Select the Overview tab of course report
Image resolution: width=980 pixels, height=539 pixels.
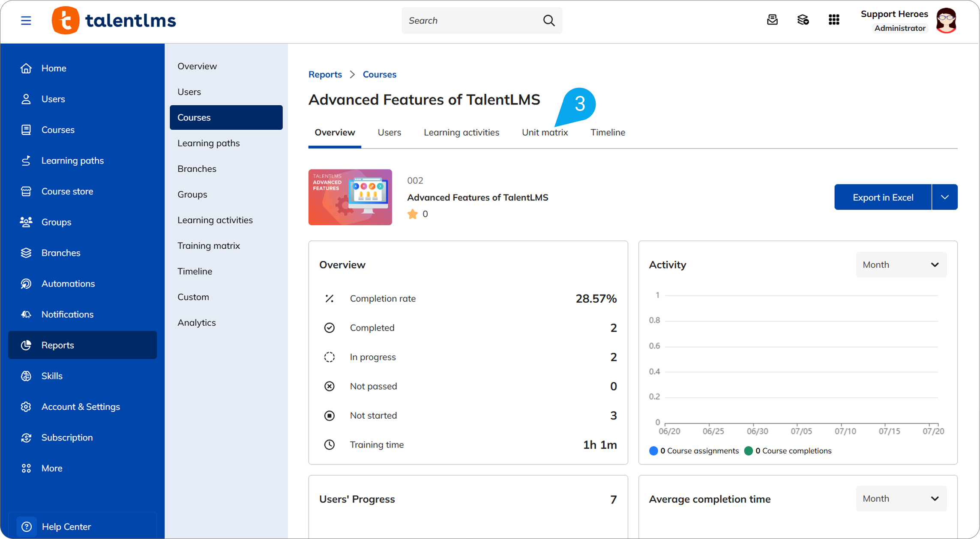[x=335, y=133]
